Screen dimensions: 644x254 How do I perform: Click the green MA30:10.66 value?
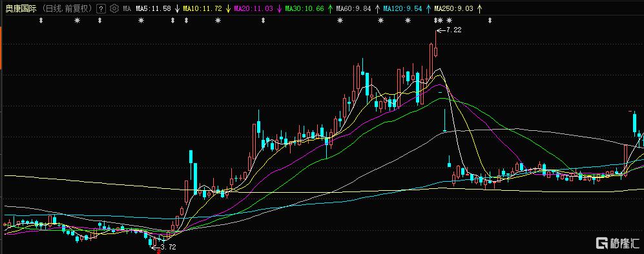pos(304,8)
